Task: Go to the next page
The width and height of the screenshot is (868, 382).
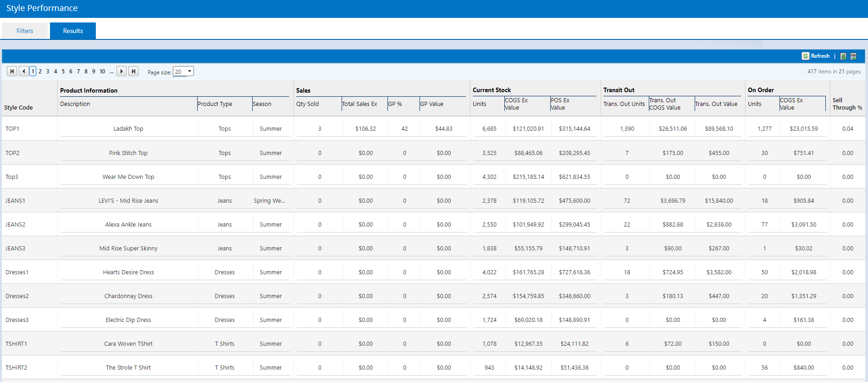Action: pos(122,71)
